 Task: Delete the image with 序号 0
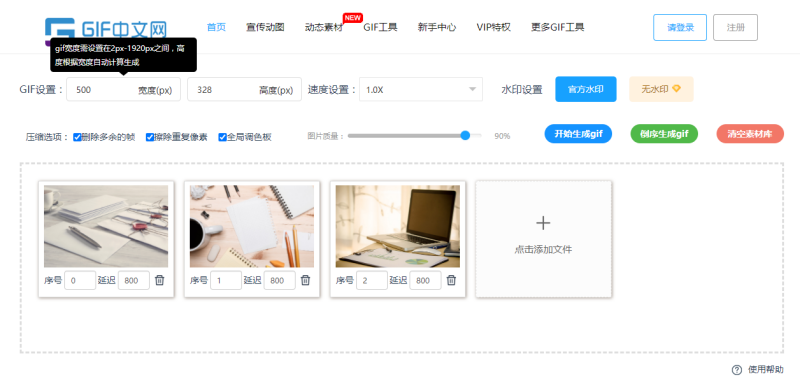click(160, 280)
